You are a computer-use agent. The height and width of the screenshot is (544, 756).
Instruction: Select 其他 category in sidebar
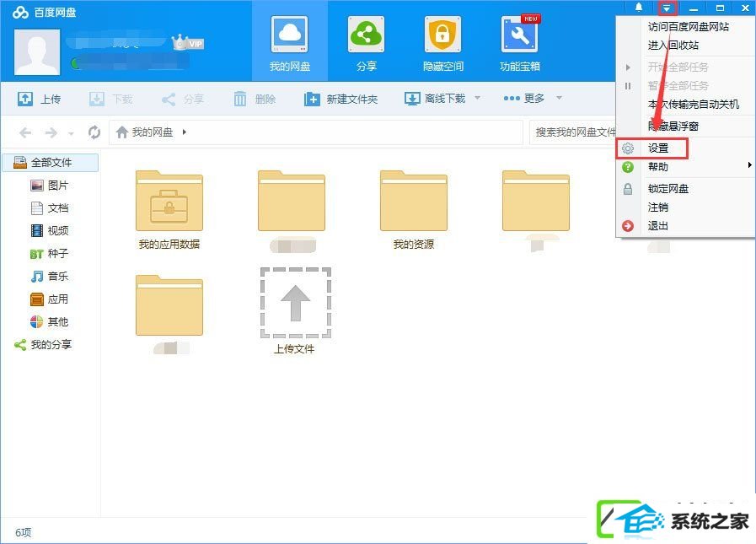(50, 321)
